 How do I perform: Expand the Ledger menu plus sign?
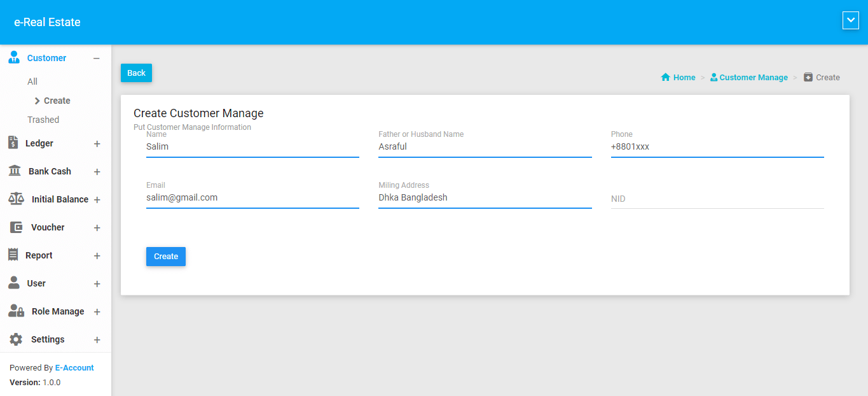click(97, 144)
